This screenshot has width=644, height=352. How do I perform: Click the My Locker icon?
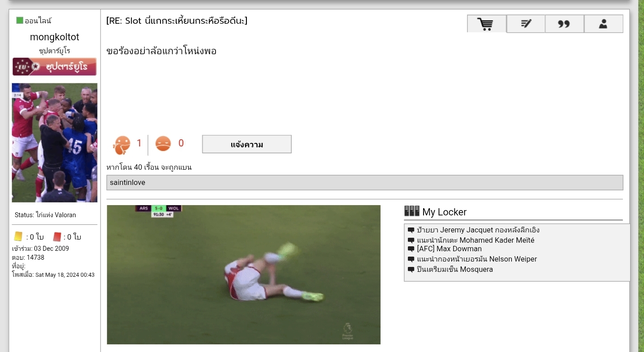pyautogui.click(x=411, y=211)
